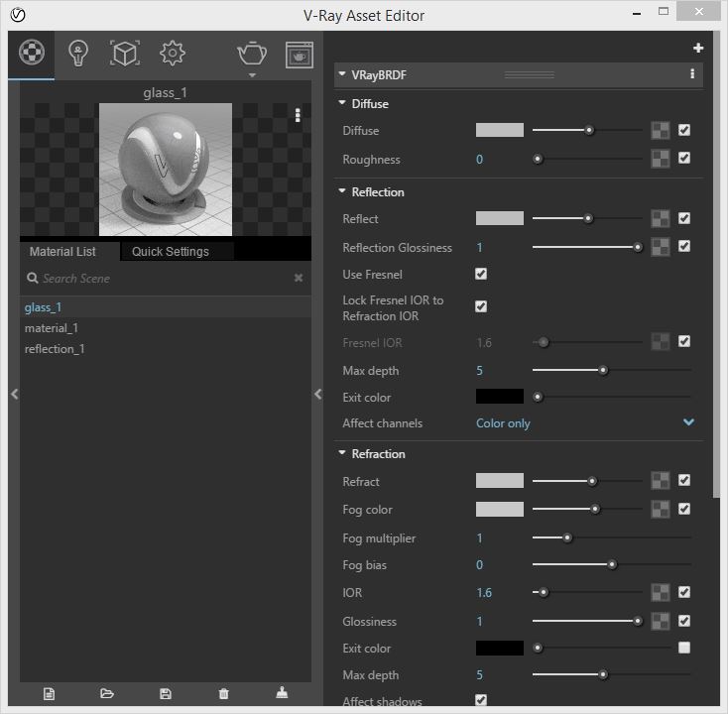
Task: Toggle the Affect shadows checkbox
Action: point(481,699)
